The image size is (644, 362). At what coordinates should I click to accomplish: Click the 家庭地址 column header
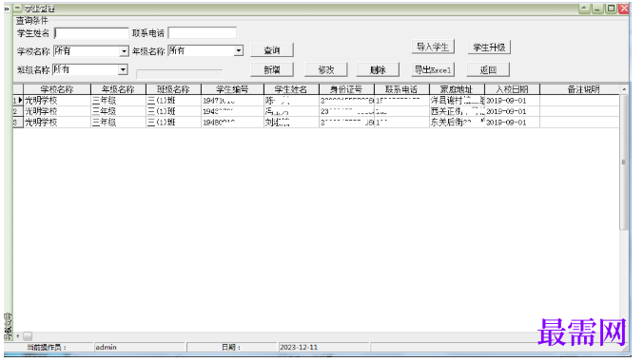(x=457, y=89)
